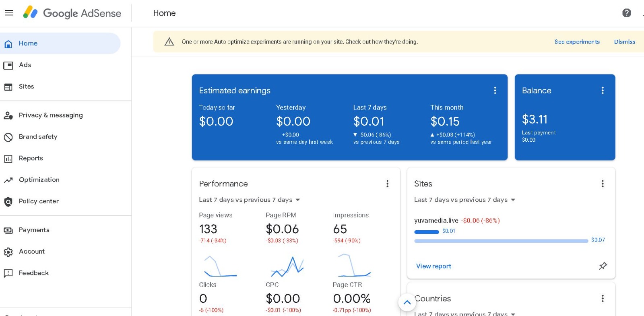Open Sites section in sidebar
This screenshot has height=316, width=644.
[60, 87]
